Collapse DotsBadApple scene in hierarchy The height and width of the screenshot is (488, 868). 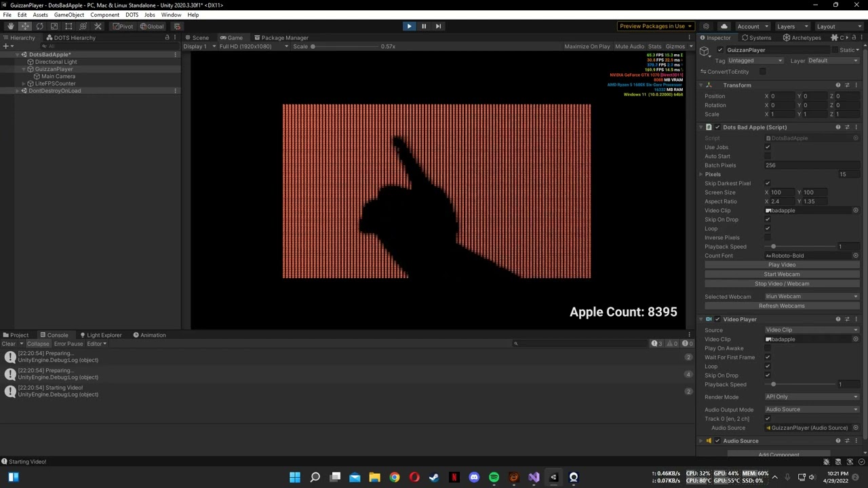click(x=17, y=54)
